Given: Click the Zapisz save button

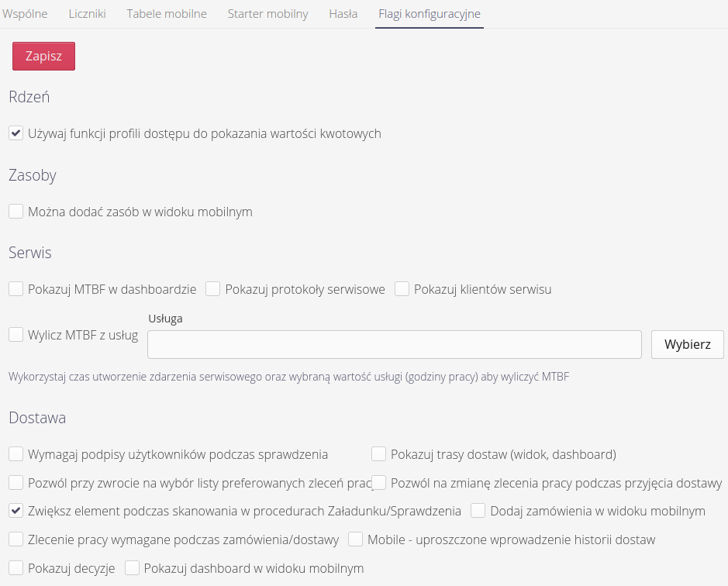Looking at the screenshot, I should coord(43,57).
